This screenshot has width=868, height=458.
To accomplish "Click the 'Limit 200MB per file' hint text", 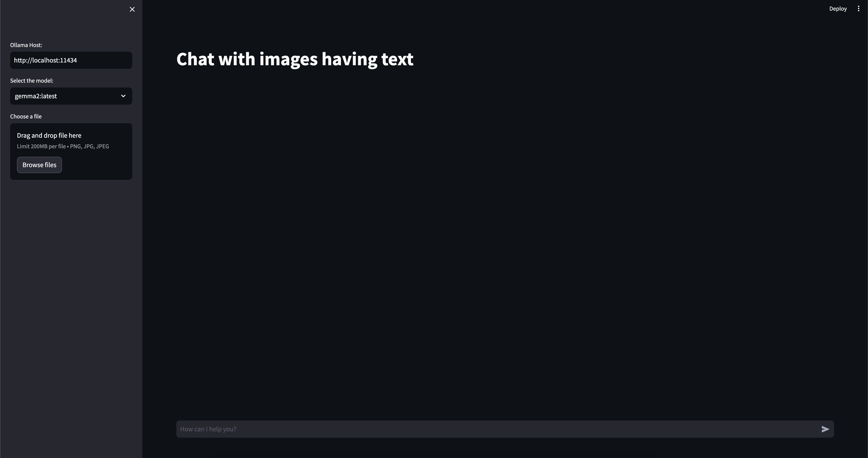I will [x=42, y=146].
